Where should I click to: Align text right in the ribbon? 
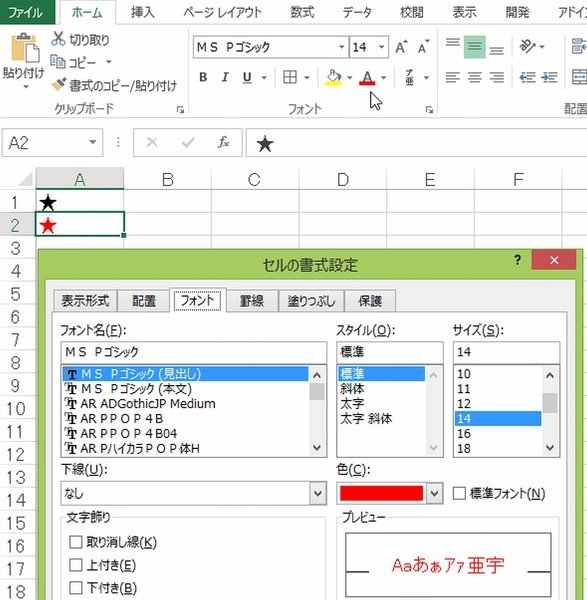click(x=497, y=77)
